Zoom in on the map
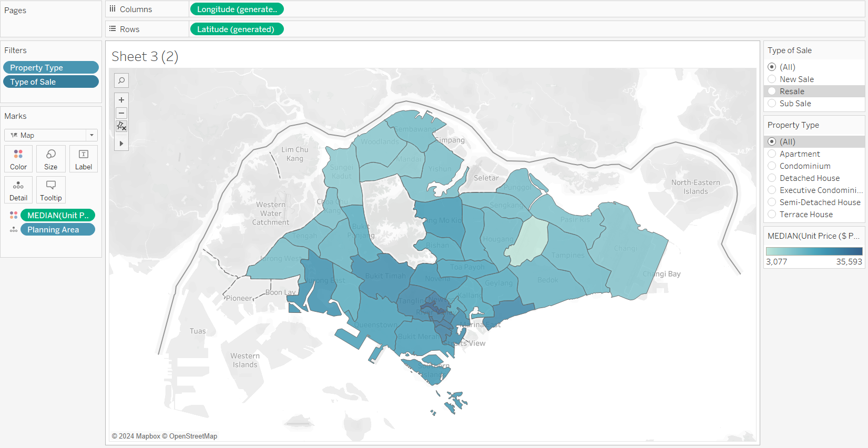The height and width of the screenshot is (448, 868). [x=121, y=100]
